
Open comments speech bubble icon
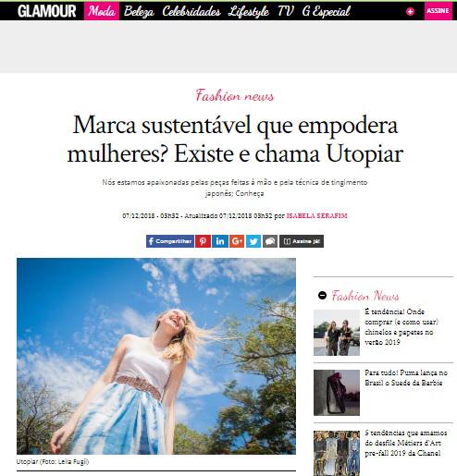(x=270, y=241)
